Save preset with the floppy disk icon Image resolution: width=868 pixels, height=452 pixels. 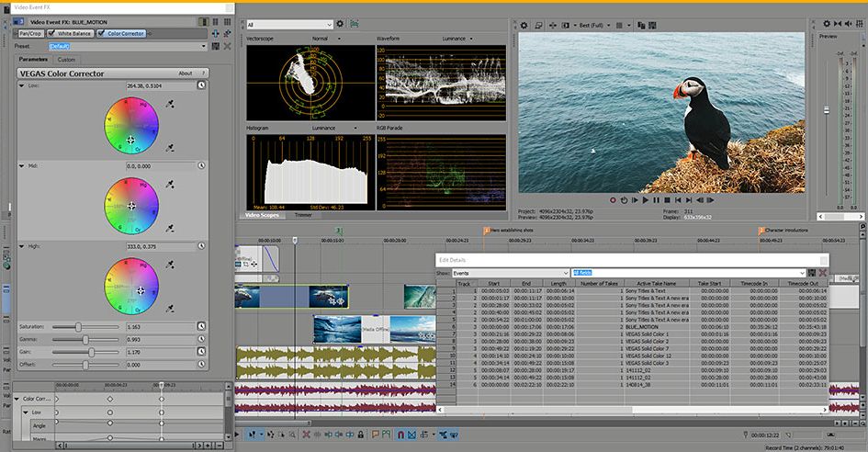point(216,45)
